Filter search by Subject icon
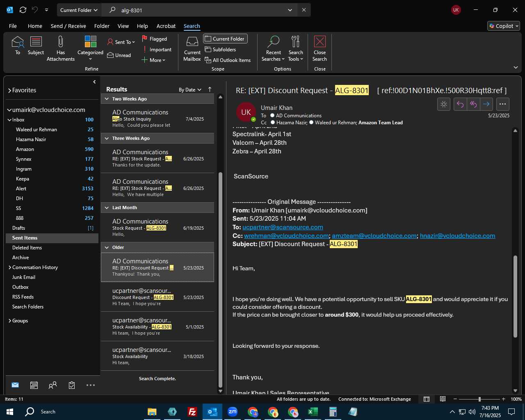Screen dimensions: 525x420 click(36, 46)
